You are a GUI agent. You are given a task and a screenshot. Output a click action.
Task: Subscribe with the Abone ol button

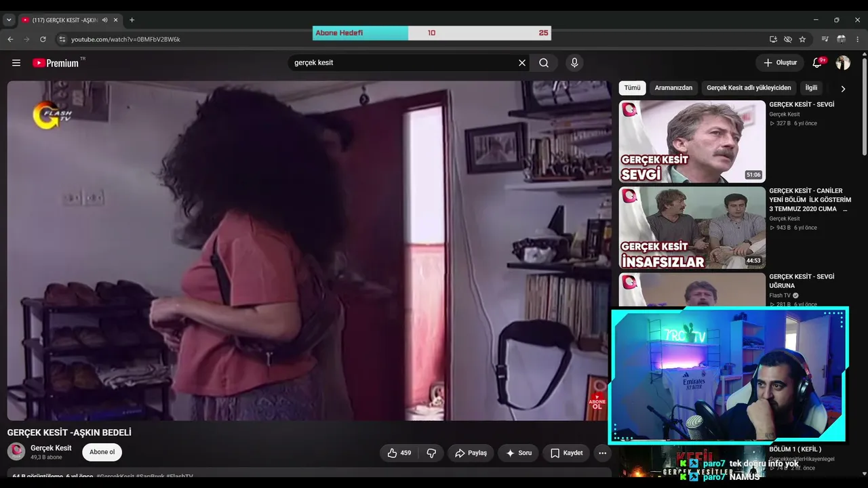[x=102, y=452]
